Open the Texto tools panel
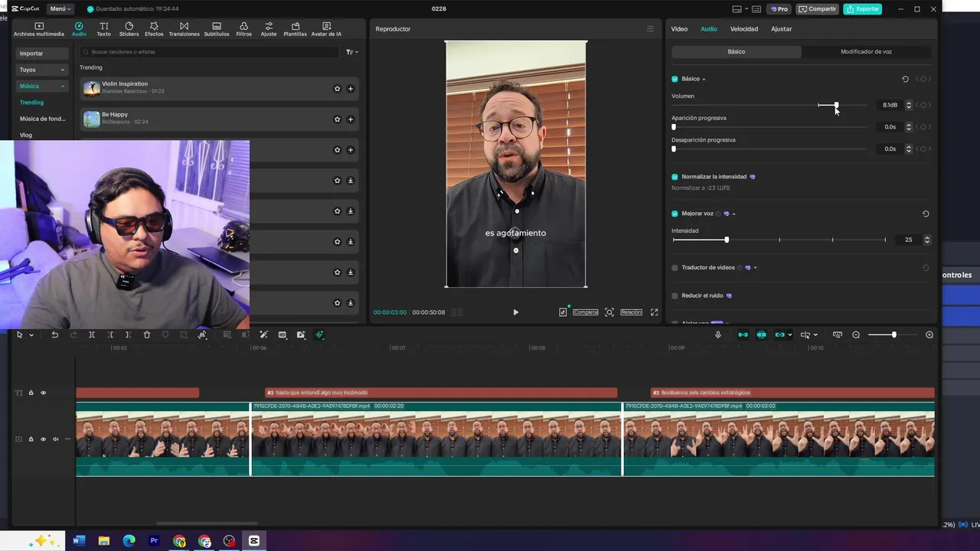 [103, 29]
